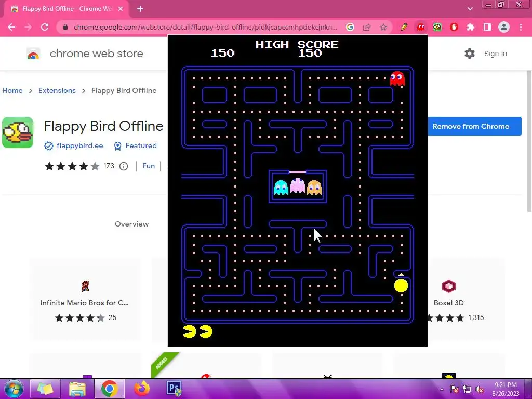Click the page vertical scrollbar
The image size is (532, 399).
[529, 141]
